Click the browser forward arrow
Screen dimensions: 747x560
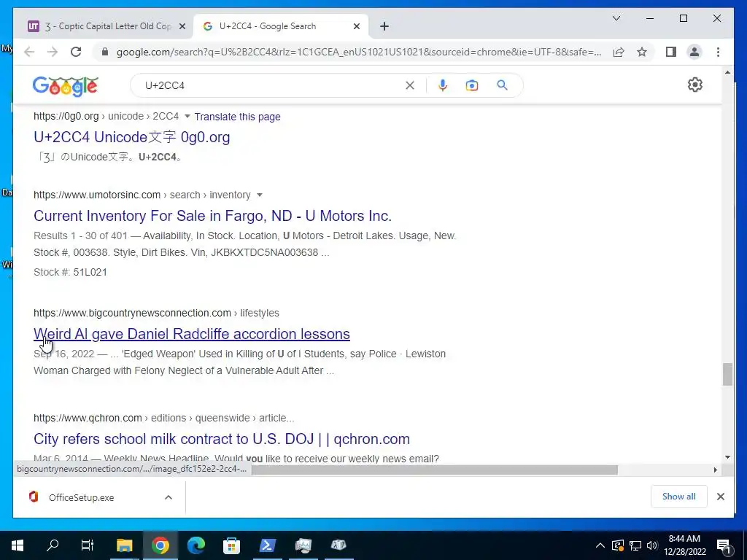53,52
